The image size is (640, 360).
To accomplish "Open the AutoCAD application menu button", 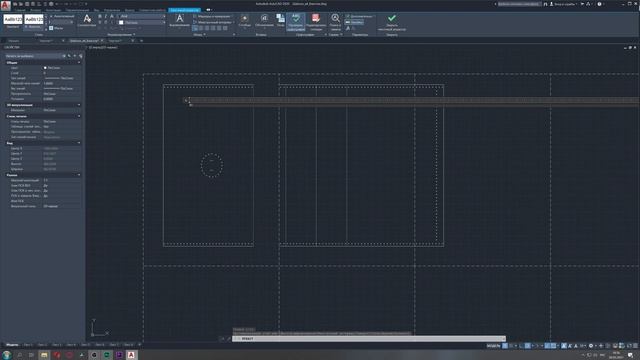I will [5, 5].
